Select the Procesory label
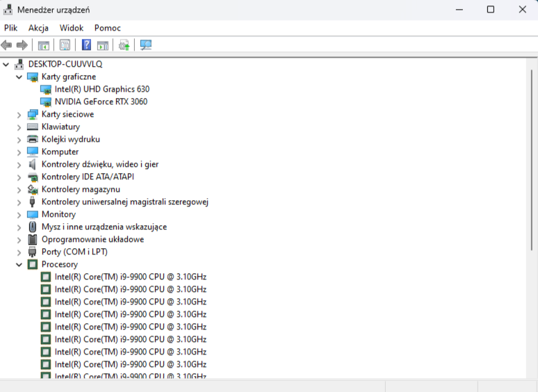 coord(60,264)
